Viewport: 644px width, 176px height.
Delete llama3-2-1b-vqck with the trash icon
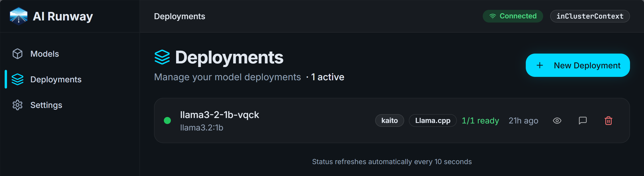[x=609, y=121]
